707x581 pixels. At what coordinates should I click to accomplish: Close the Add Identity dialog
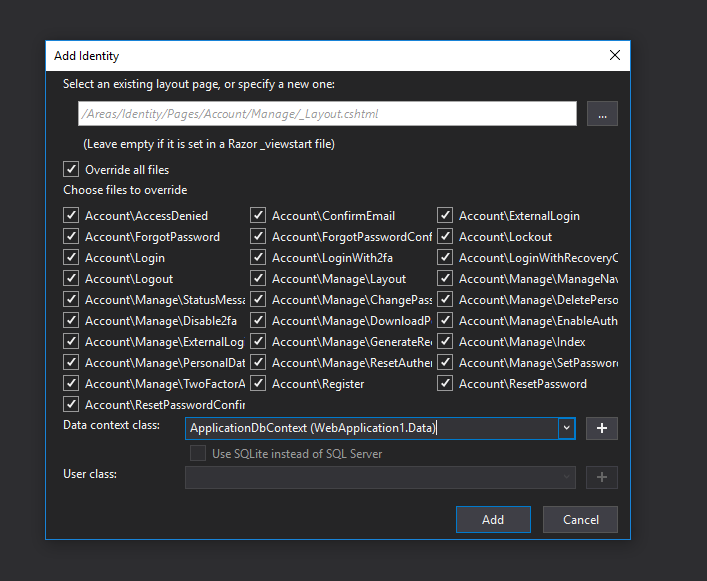coord(615,55)
